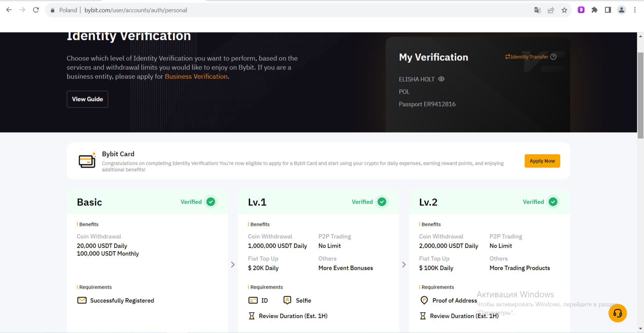Viewport: 644px width, 333px height.
Task: Open Chrome three-dot menu
Action: coord(635,10)
